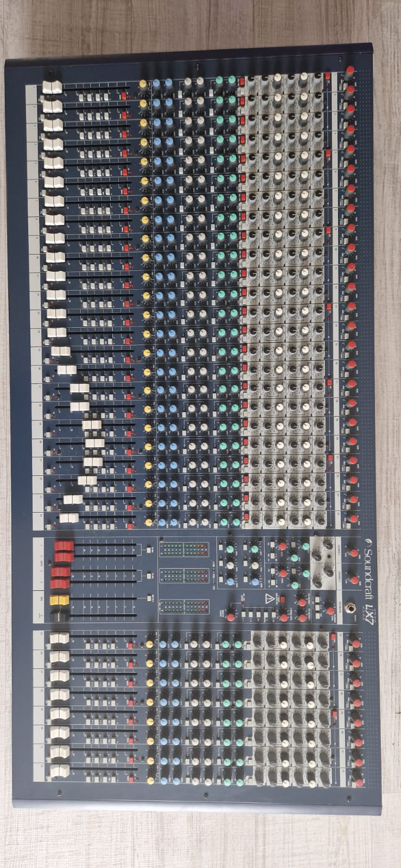Select the channel 32 fader cap
This screenshot has width=401, height=868.
(60, 771)
